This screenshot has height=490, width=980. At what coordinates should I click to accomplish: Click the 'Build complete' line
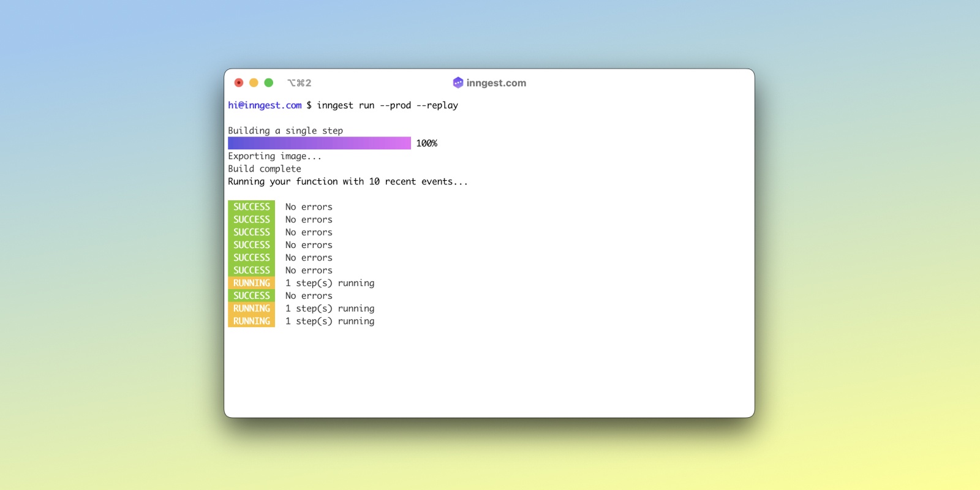(x=265, y=169)
